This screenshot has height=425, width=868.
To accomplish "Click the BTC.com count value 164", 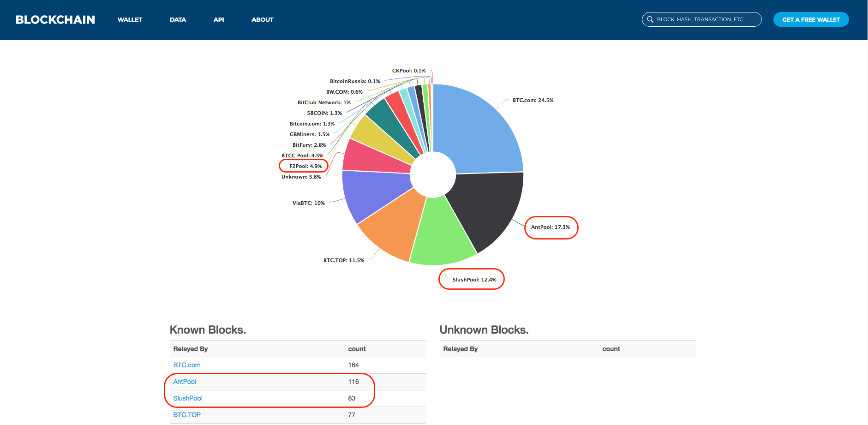I will point(353,365).
